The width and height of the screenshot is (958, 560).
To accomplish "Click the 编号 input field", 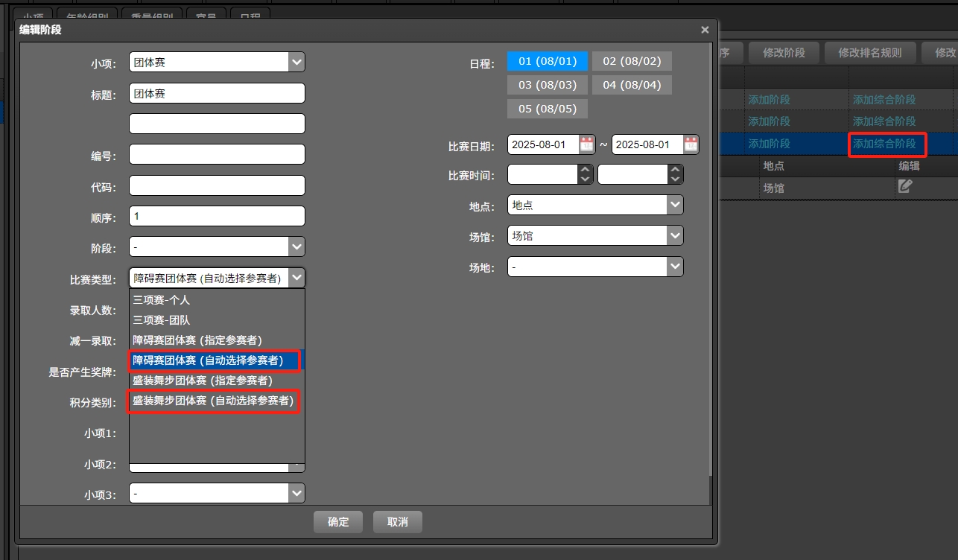I will coord(217,154).
